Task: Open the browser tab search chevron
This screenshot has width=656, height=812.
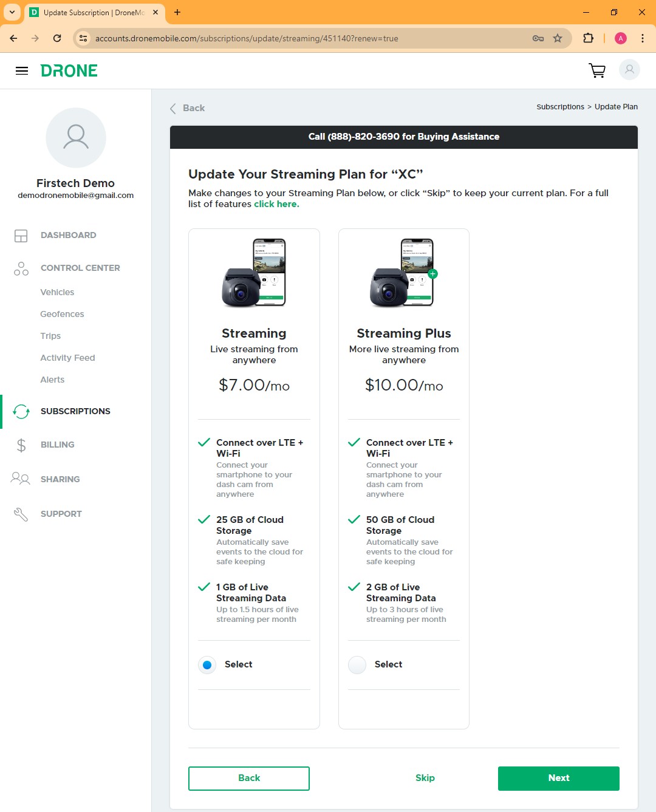Action: (x=12, y=12)
